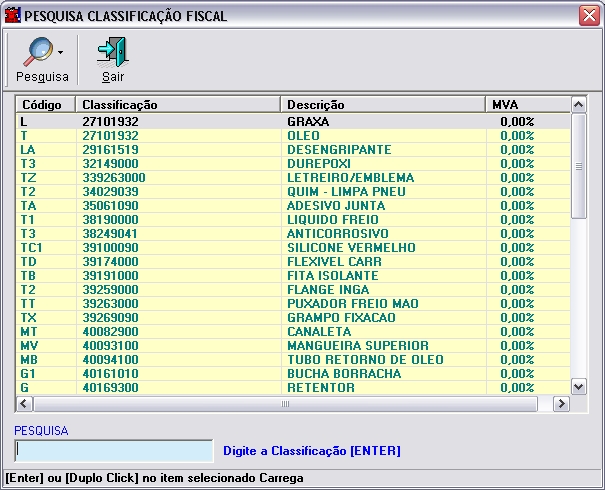The image size is (605, 490).
Task: Click the app icon in title bar
Action: click(x=12, y=15)
